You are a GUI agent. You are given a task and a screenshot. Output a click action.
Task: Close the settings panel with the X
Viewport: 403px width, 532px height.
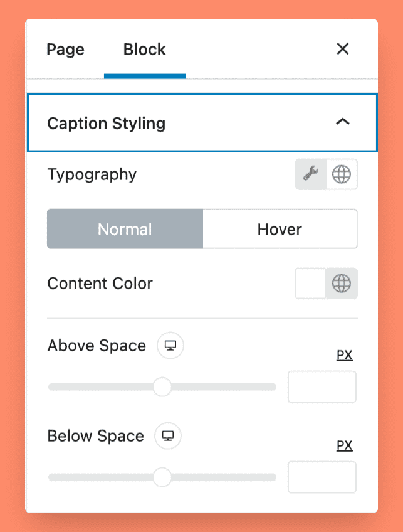coord(343,49)
